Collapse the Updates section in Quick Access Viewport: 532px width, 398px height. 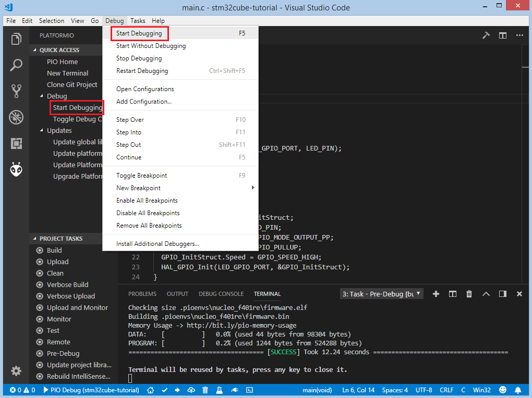coord(58,130)
